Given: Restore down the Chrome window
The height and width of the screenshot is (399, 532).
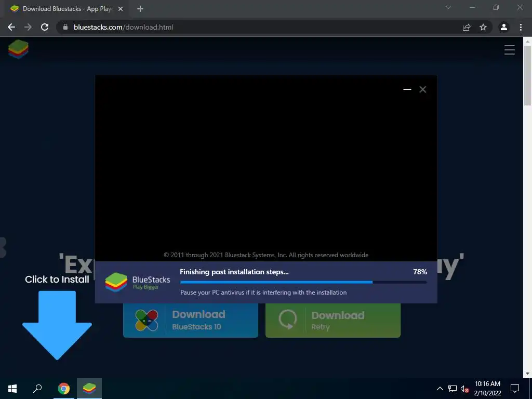Looking at the screenshot, I should pyautogui.click(x=496, y=7).
